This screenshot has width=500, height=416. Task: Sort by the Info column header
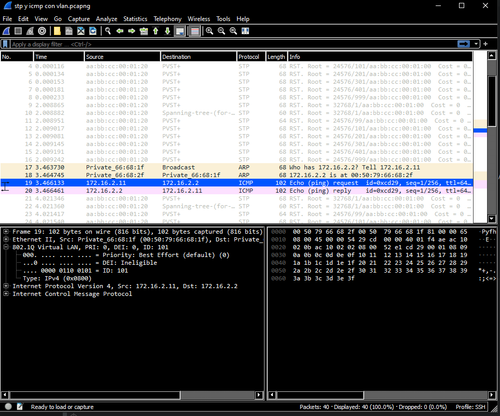pos(380,57)
